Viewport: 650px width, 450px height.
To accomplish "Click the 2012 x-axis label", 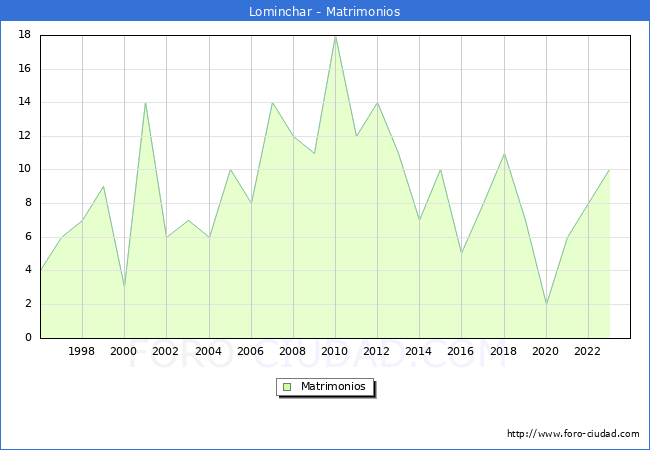I will 377,351.
